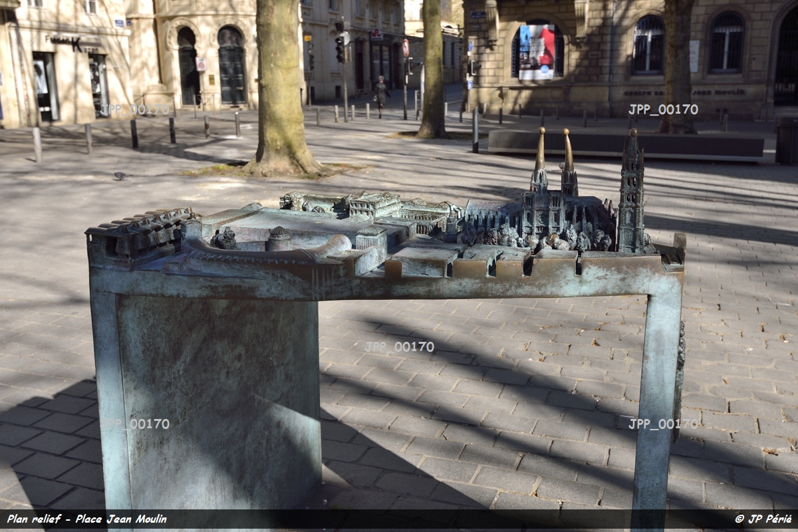Image resolution: width=798 pixels, height=532 pixels.
Task: Click the caption 'Plan relief - Place Jean Moulin'
Action: click(87, 519)
